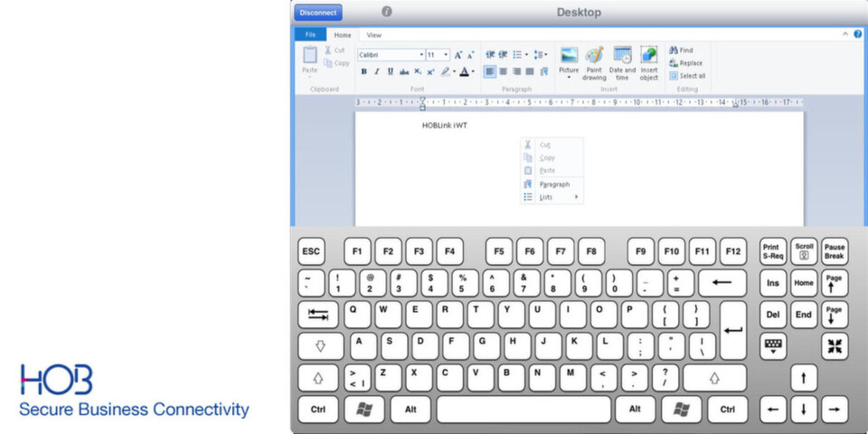Image resolution: width=868 pixels, height=434 pixels.
Task: Choose Cut from the context menu
Action: (552, 145)
